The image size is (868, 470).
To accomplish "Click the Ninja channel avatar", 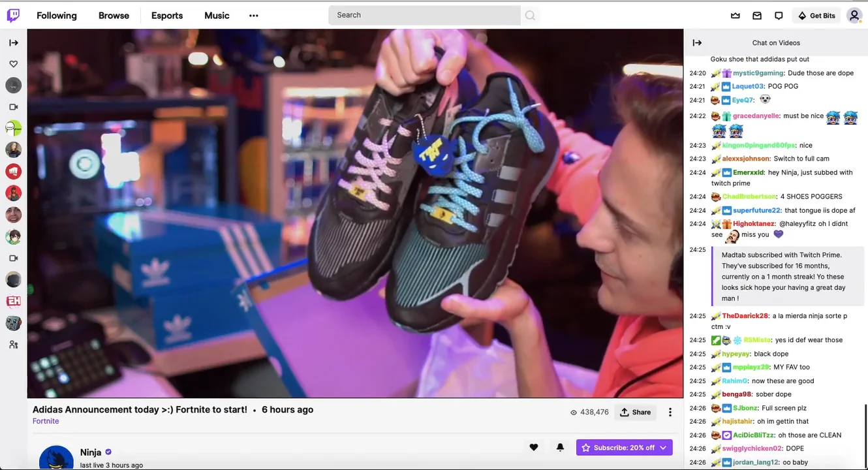I will click(56, 458).
